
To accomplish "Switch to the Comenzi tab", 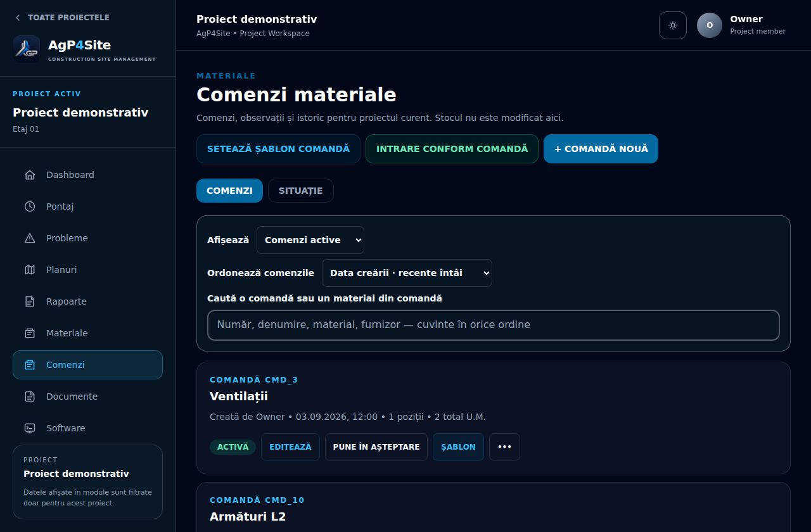I will tap(229, 191).
